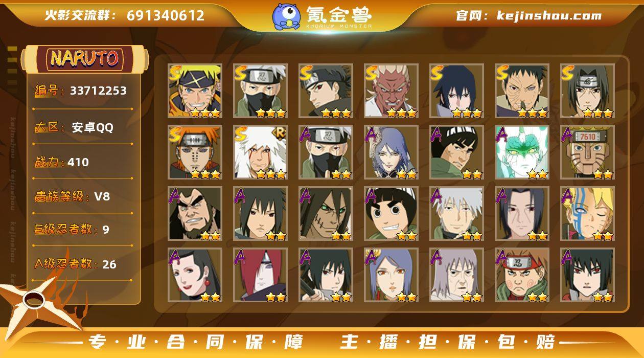Choose the bearded A-rank ninja portrait
This screenshot has width=644, height=358.
(195, 214)
